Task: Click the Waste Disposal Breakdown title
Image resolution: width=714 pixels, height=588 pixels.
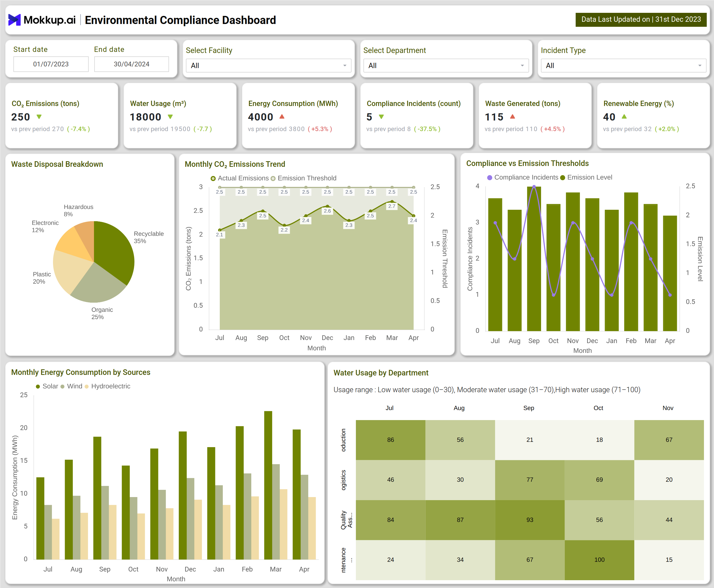Action: pyautogui.click(x=57, y=164)
